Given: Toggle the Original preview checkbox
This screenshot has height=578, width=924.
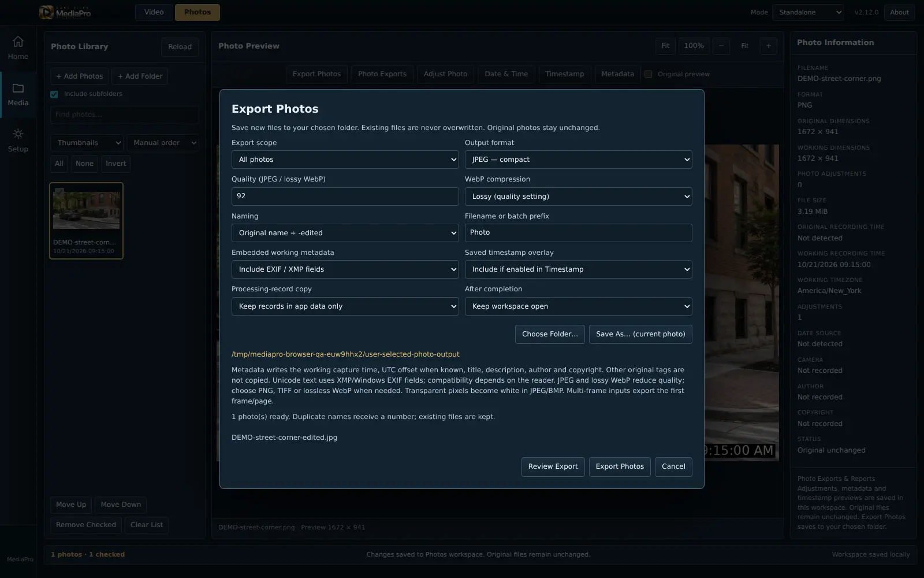Looking at the screenshot, I should click(649, 74).
